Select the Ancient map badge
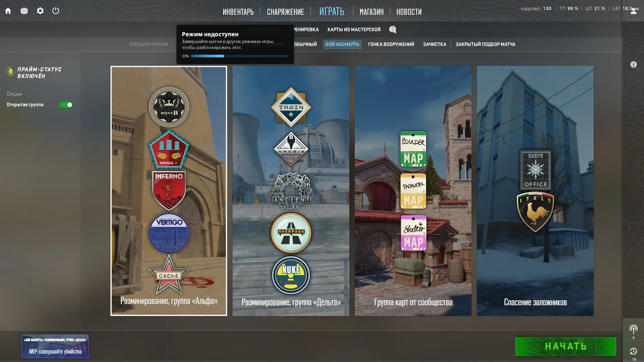The width and height of the screenshot is (644, 362). 291,191
